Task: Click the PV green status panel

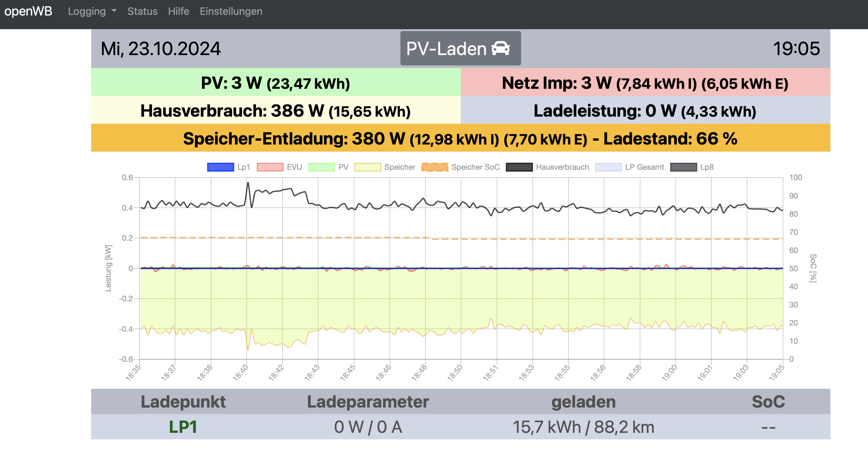Action: pyautogui.click(x=275, y=83)
